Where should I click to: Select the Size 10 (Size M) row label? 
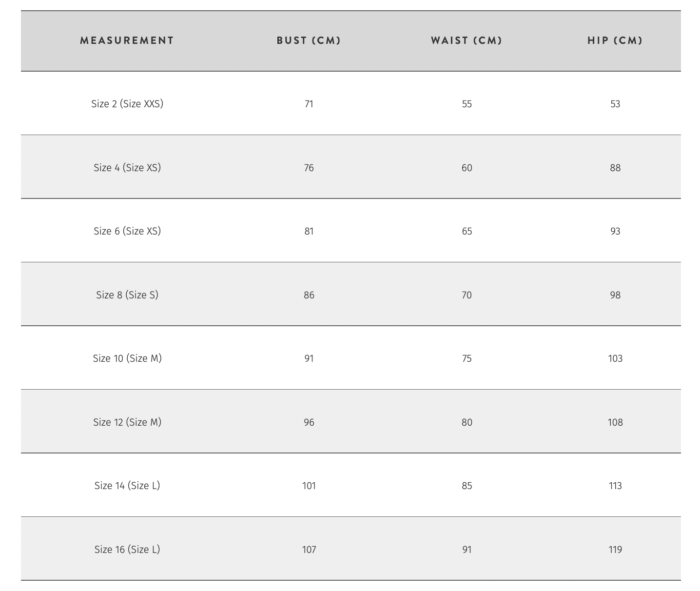pyautogui.click(x=127, y=358)
